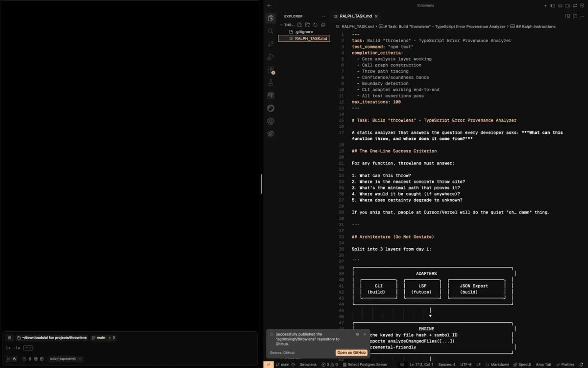Click SpecUI status bar item
Viewport: 588px width, 368px height.
521,364
